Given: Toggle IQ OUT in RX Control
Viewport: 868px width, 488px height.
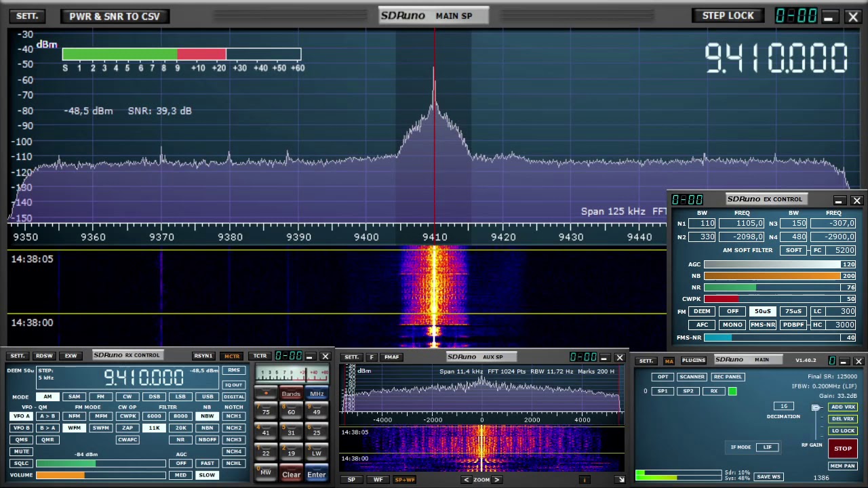Looking at the screenshot, I should pyautogui.click(x=234, y=385).
